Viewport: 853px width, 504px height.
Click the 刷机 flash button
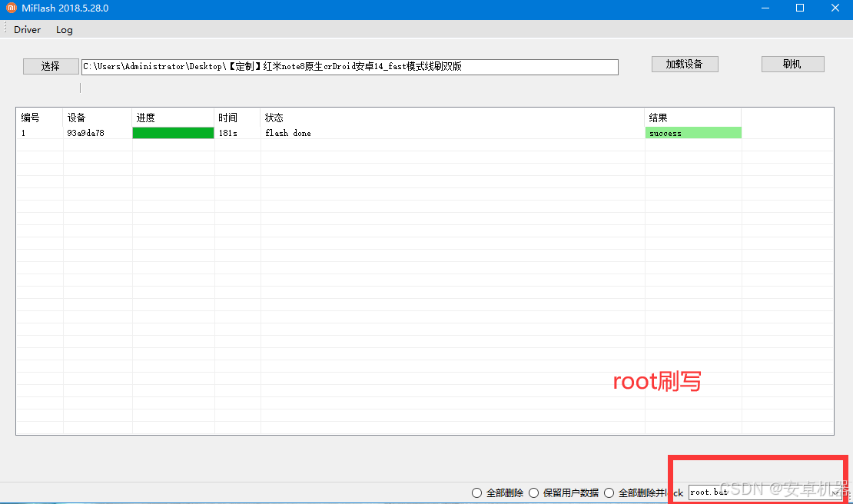tap(792, 65)
